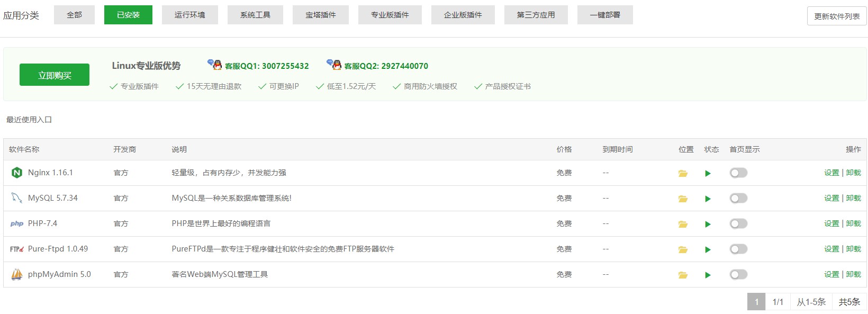Open 设置 for Nginx 1.16.1
868x314 pixels.
click(831, 173)
